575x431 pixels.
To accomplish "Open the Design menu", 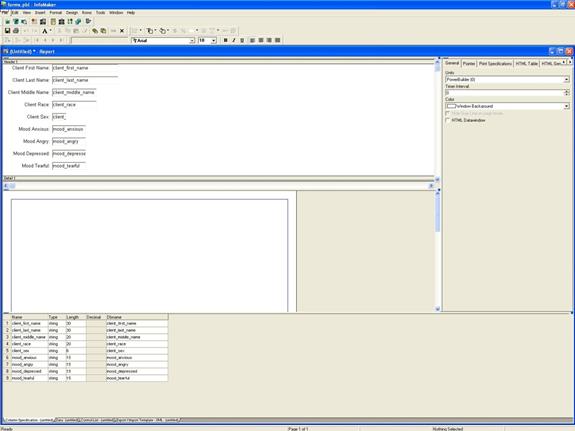I will coord(72,12).
